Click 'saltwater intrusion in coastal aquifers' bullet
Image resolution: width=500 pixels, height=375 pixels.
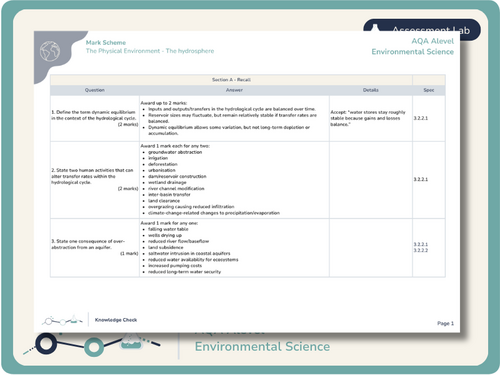[189, 253]
